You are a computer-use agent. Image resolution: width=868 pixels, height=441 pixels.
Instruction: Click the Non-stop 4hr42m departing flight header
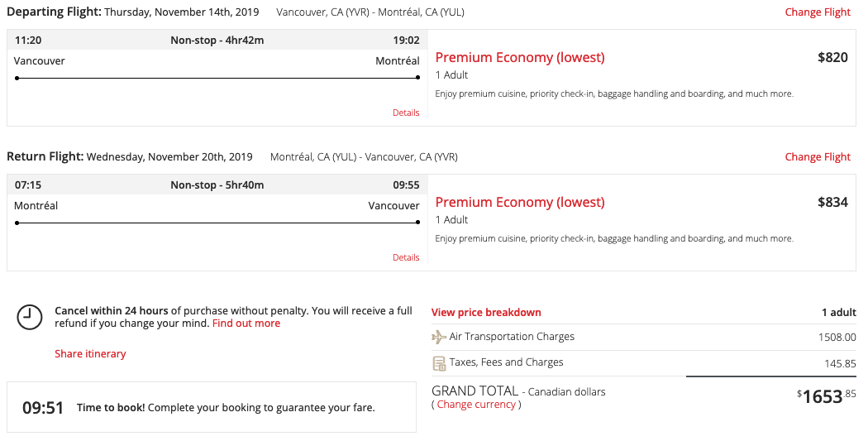[217, 40]
